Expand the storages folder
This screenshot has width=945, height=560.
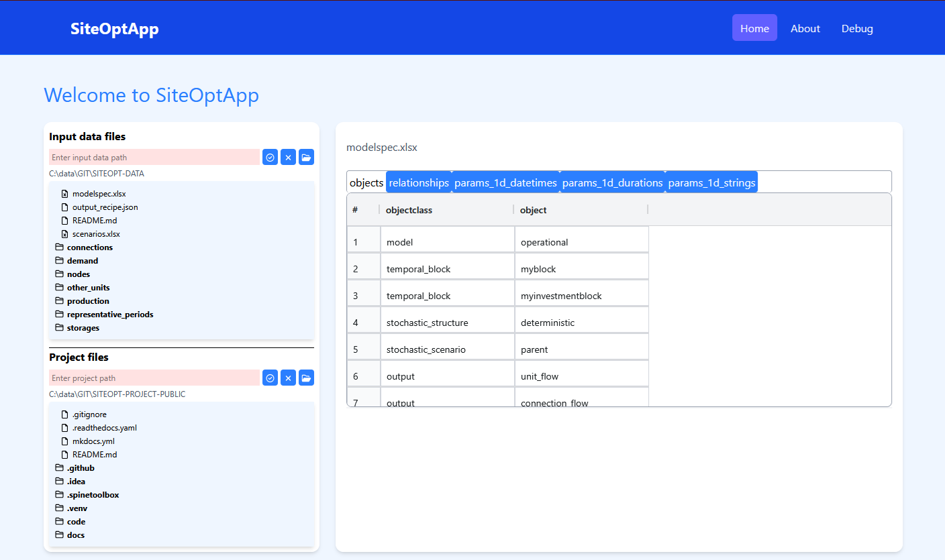tap(83, 328)
